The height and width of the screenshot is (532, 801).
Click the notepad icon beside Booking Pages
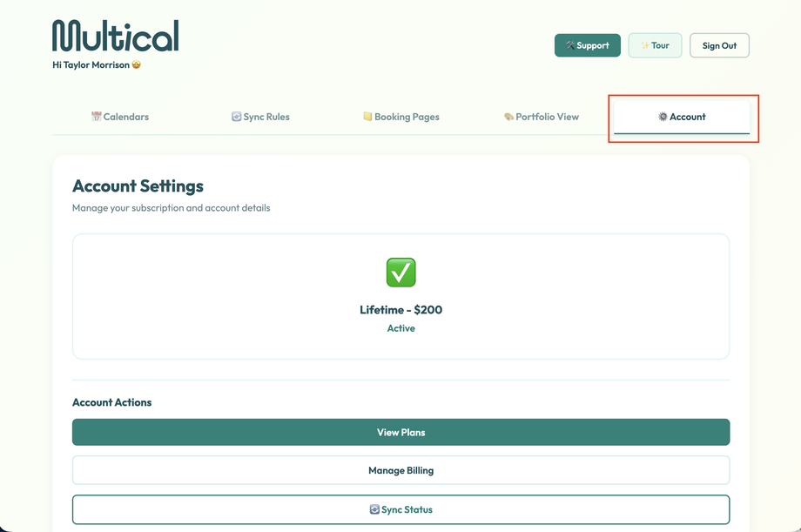coord(367,117)
